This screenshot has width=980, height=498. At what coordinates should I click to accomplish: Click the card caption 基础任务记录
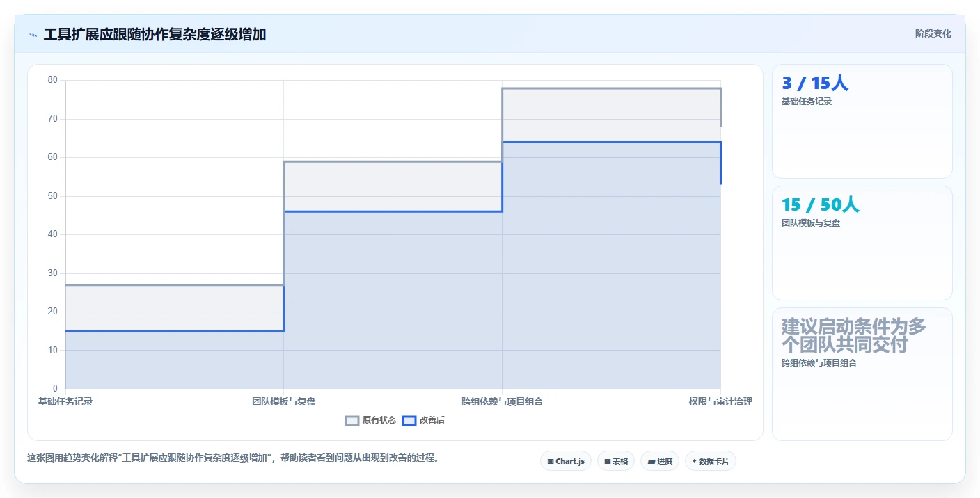807,102
